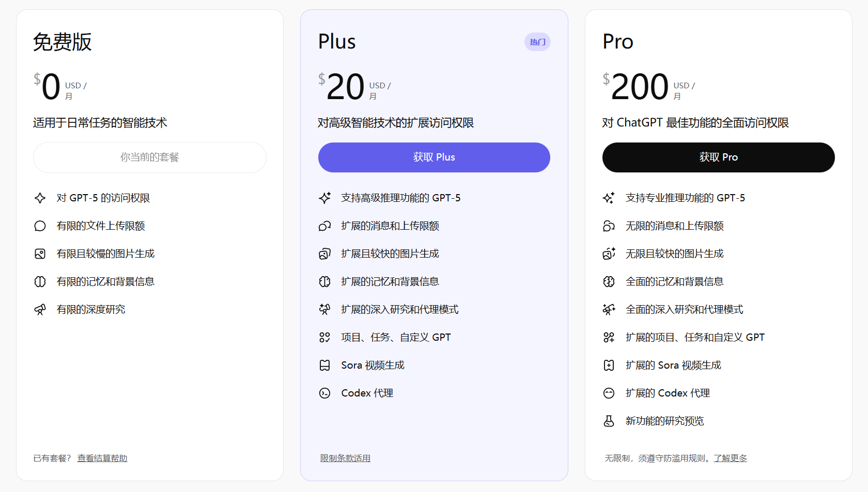
Task: Click the grid icon beside 项目、任务、自定义 GPT
Action: 324,338
